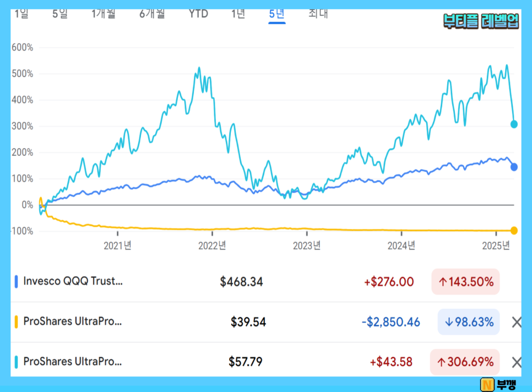This screenshot has height=392, width=532.
Task: Click the 2021년 axis label
Action: (x=117, y=246)
